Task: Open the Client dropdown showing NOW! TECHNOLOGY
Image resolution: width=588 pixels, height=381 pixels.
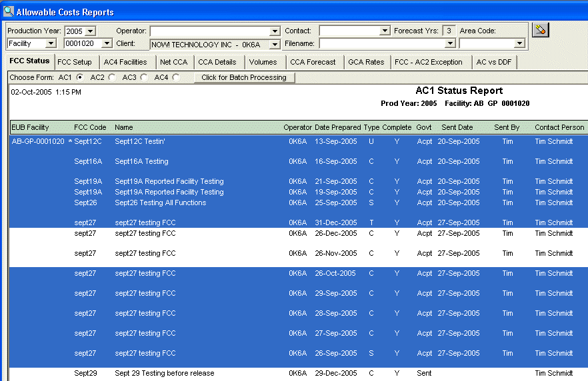Action: click(275, 44)
